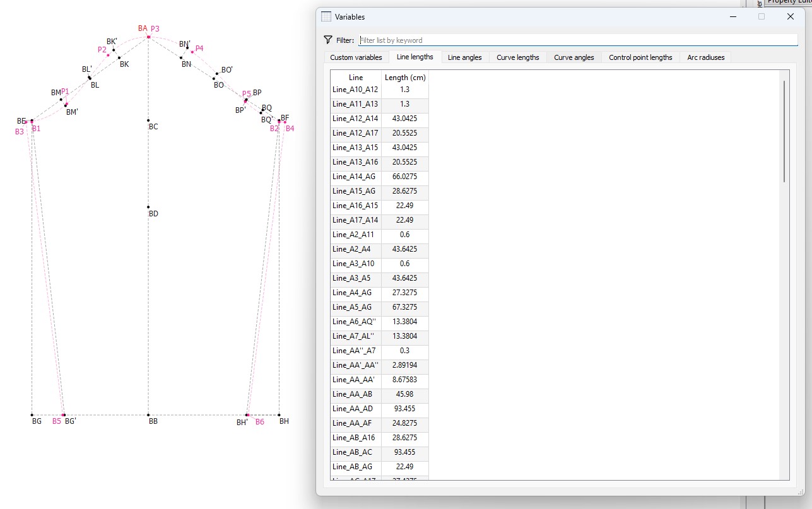Click point BH on the pattern baseline
The image size is (812, 509).
pos(279,415)
